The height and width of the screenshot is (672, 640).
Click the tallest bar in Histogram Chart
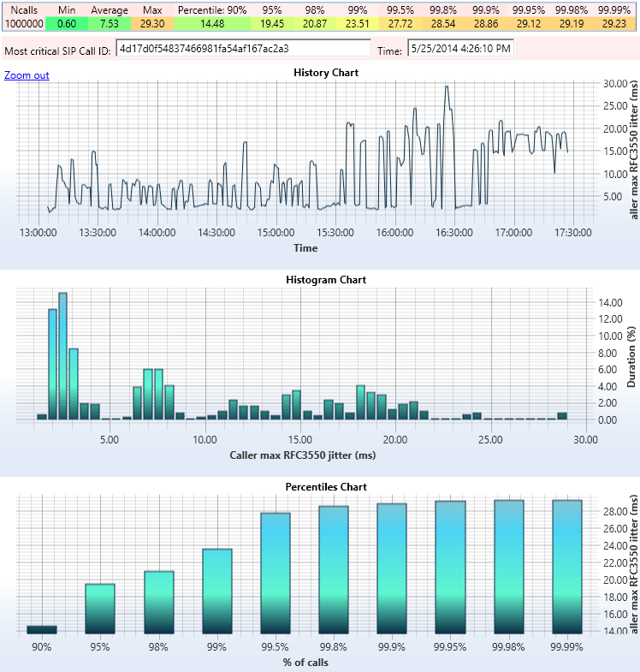click(62, 356)
